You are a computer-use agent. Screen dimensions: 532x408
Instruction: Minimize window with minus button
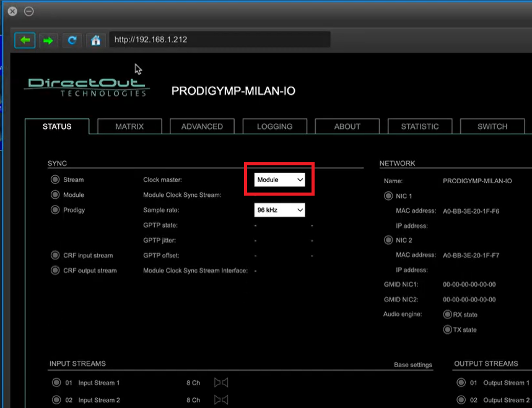coord(29,11)
